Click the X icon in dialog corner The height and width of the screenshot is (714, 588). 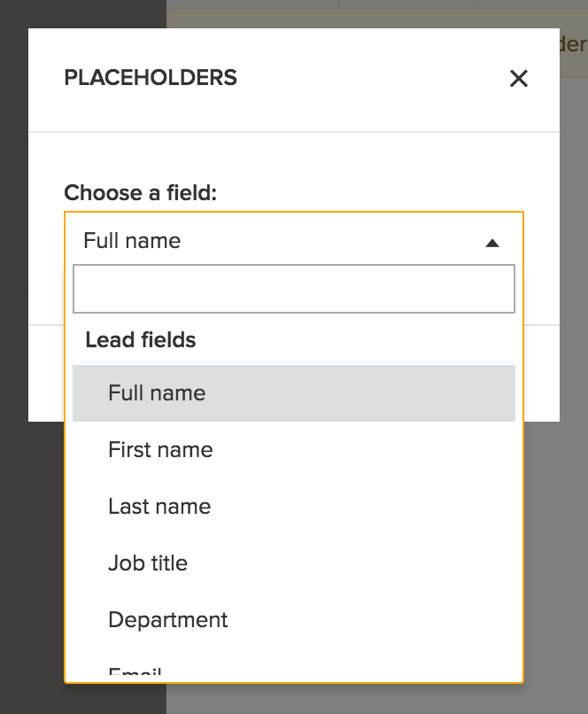[x=519, y=78]
